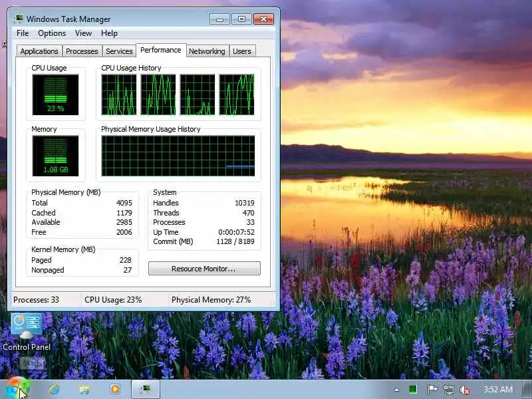This screenshot has height=399, width=532.
Task: Click the Threads value 470
Action: (x=248, y=213)
